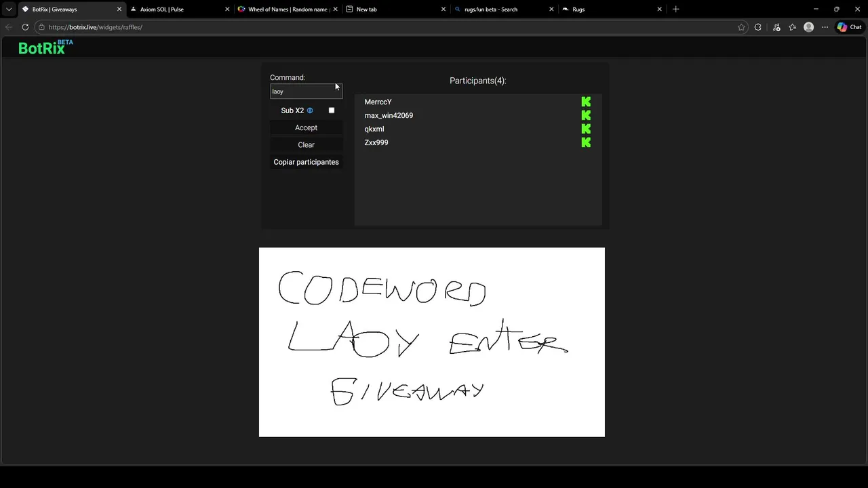Screen dimensions: 868x488
Task: Click the Copiar participantes button
Action: pyautogui.click(x=306, y=162)
